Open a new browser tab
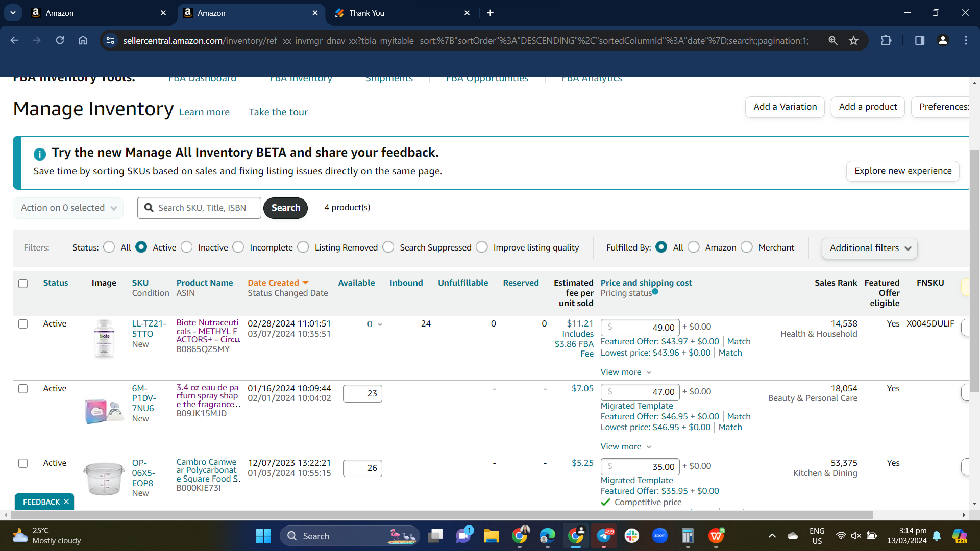Image resolution: width=980 pixels, height=551 pixels. [490, 13]
